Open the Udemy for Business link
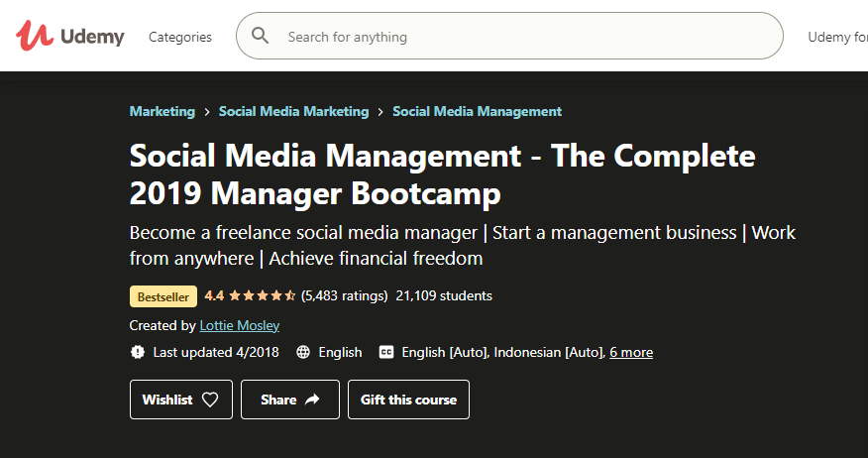 click(837, 37)
